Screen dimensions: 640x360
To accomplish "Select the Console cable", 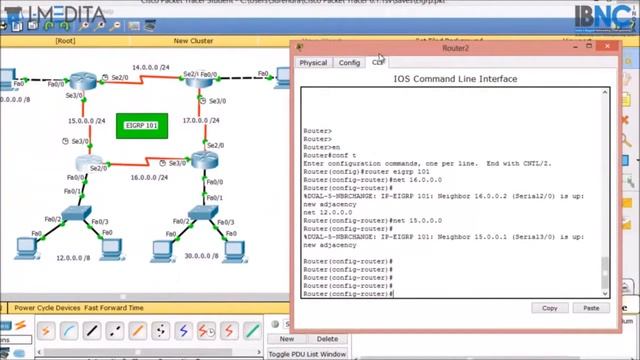I will (x=69, y=331).
